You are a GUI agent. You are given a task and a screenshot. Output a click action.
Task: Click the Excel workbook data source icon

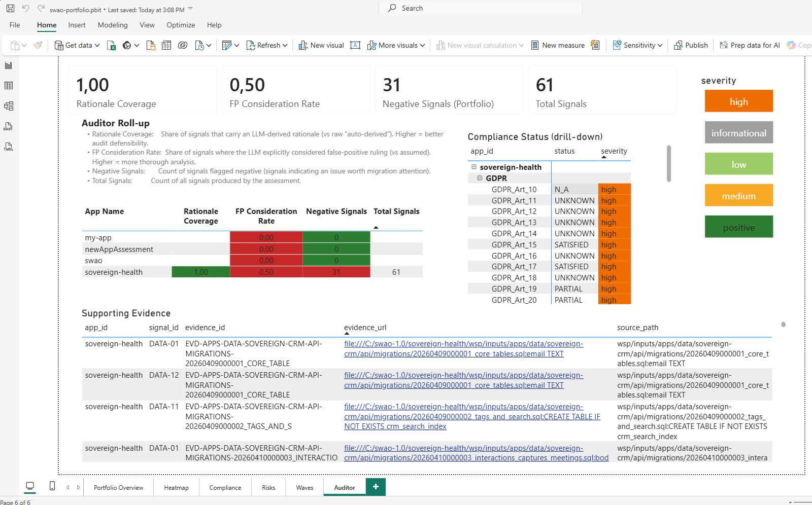tap(111, 45)
